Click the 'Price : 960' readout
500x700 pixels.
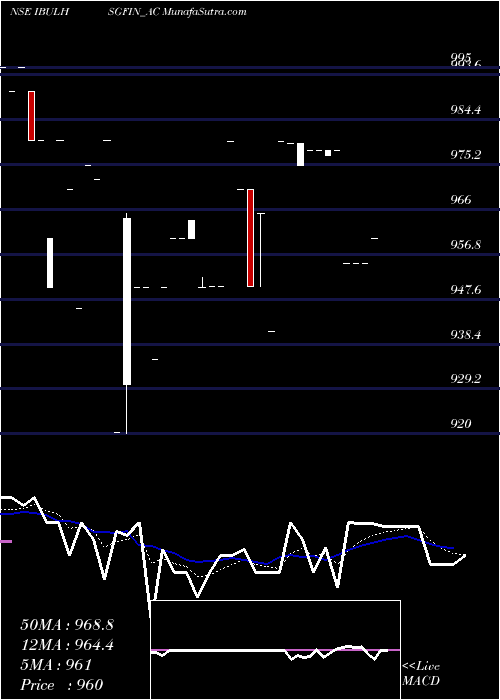click(62, 684)
